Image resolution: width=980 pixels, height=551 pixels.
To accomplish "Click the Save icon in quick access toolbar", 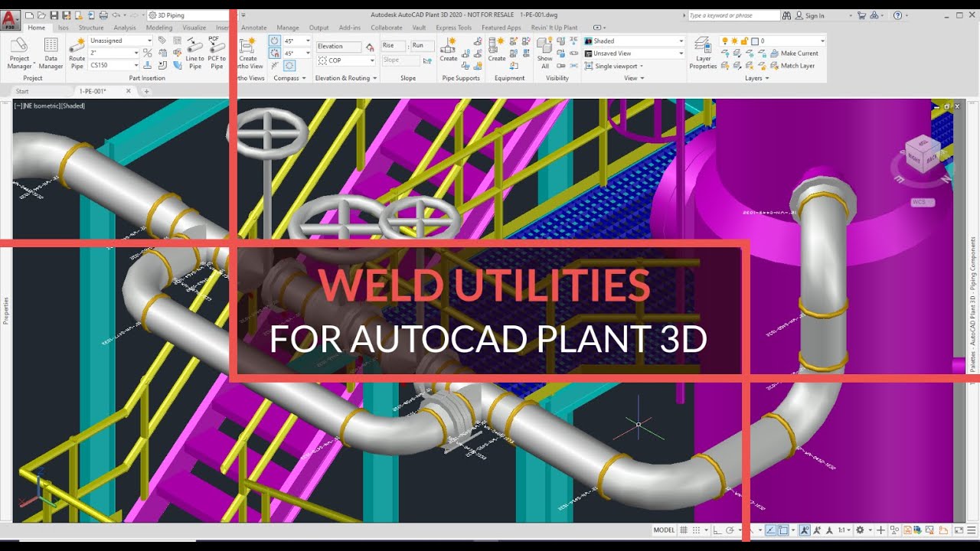I will 54,15.
